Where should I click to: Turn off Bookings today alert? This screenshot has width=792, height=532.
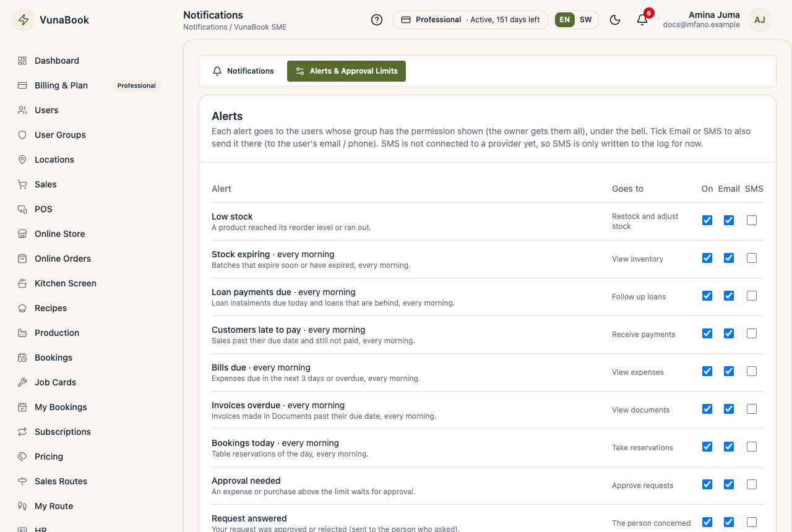(x=707, y=447)
